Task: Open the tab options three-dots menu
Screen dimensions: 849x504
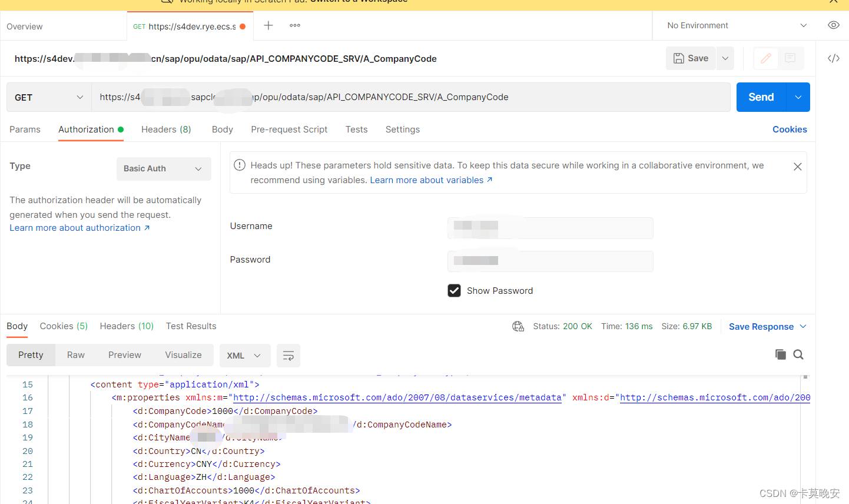Action: coord(295,25)
